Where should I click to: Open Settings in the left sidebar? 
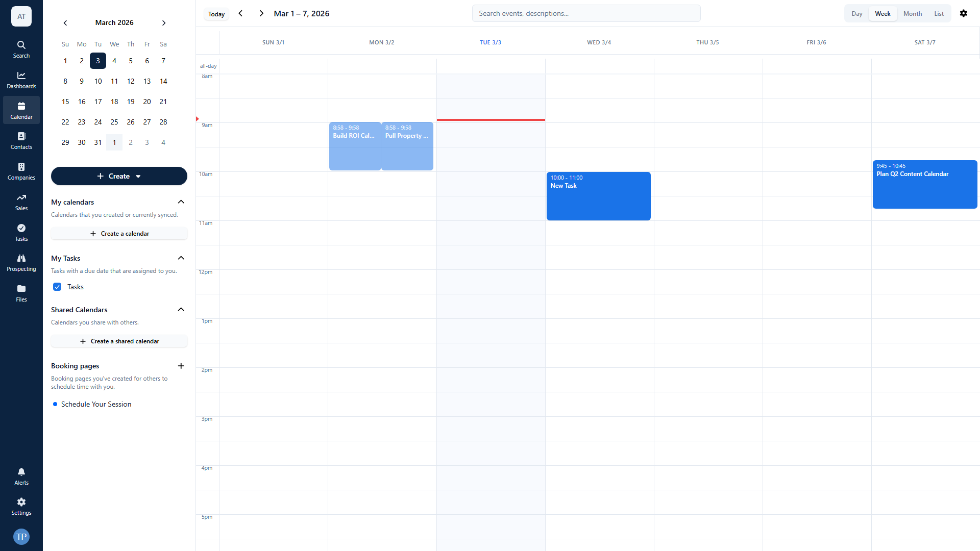pos(21,507)
